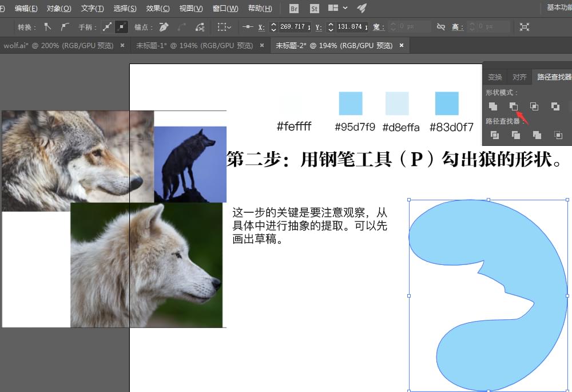Open the 窗口(W) menu
This screenshot has height=392, width=572.
(x=225, y=8)
